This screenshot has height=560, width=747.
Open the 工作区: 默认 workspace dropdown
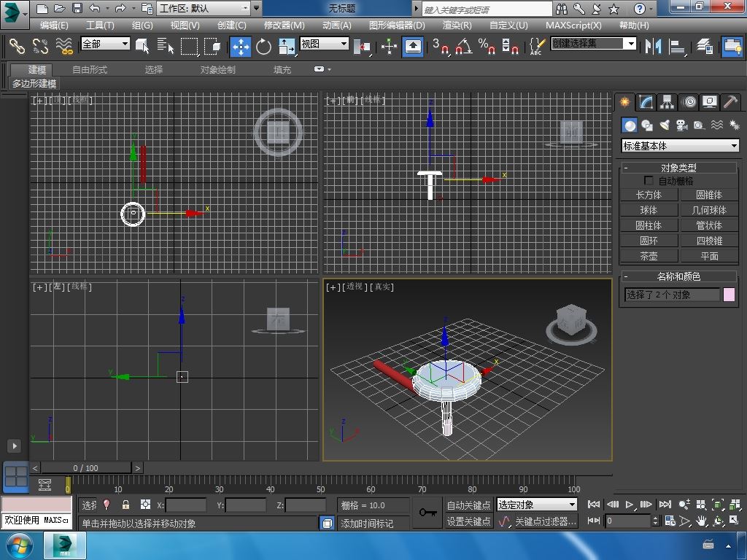204,8
